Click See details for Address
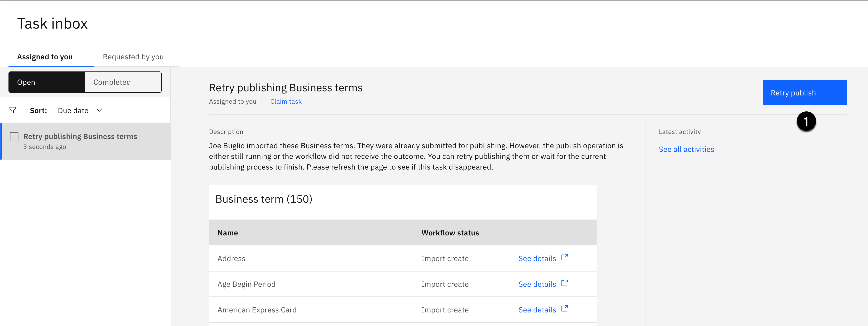 (537, 259)
